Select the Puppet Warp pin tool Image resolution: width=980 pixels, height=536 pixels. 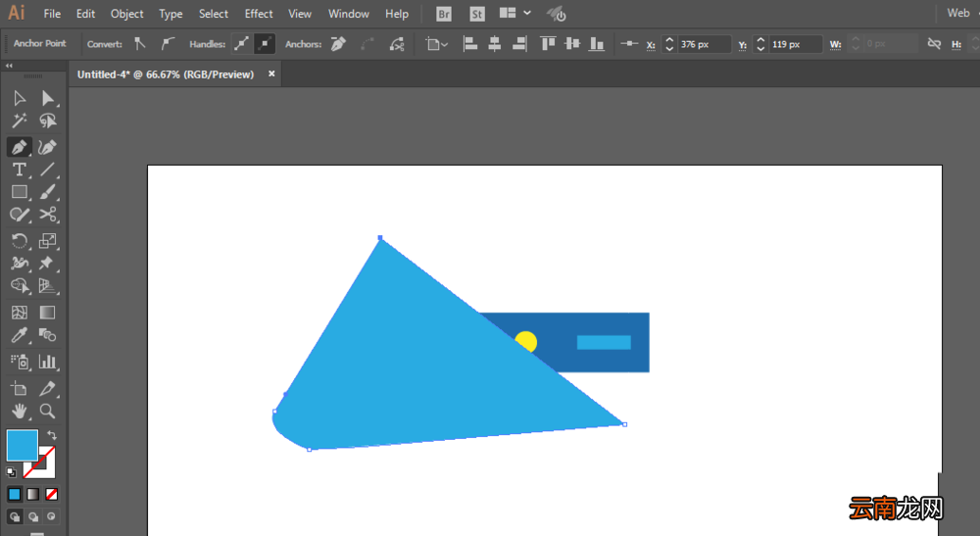pyautogui.click(x=47, y=263)
